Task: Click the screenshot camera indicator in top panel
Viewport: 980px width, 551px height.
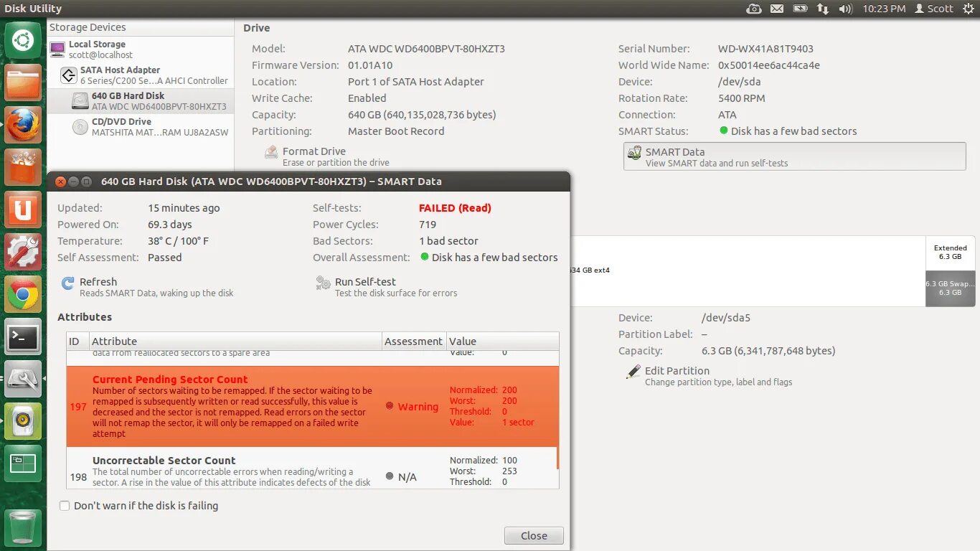Action: click(753, 9)
